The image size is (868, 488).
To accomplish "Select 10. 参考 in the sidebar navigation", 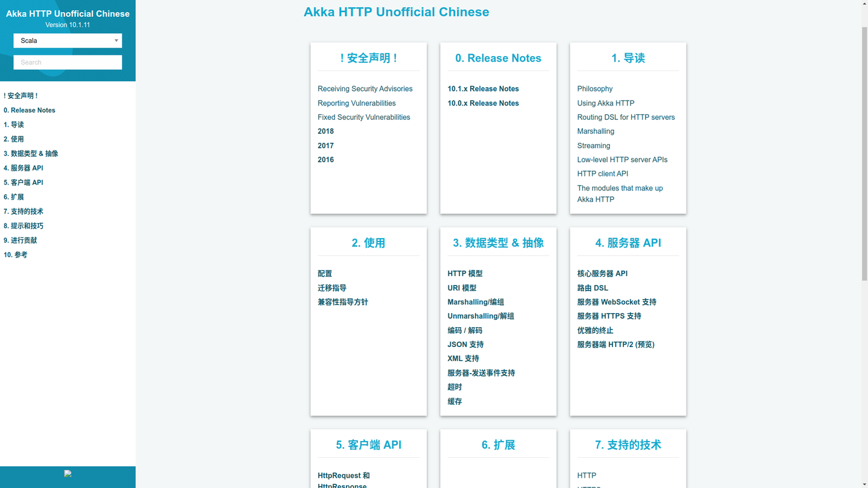I will (16, 254).
